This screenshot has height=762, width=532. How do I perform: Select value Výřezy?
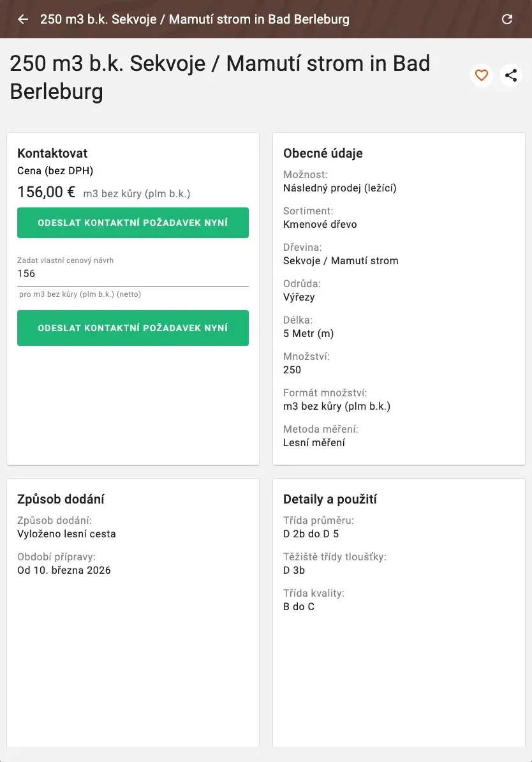point(299,297)
